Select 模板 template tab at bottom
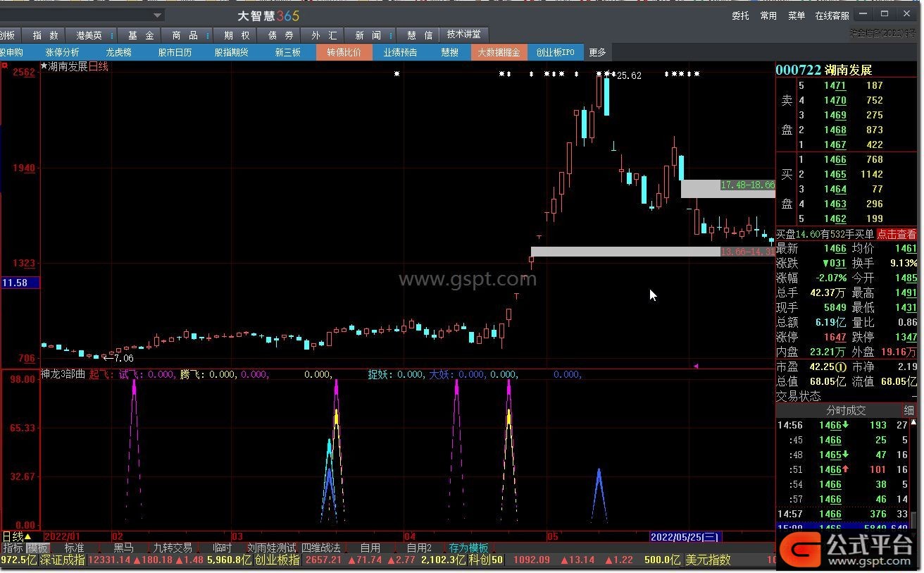924x573 pixels. click(x=37, y=548)
